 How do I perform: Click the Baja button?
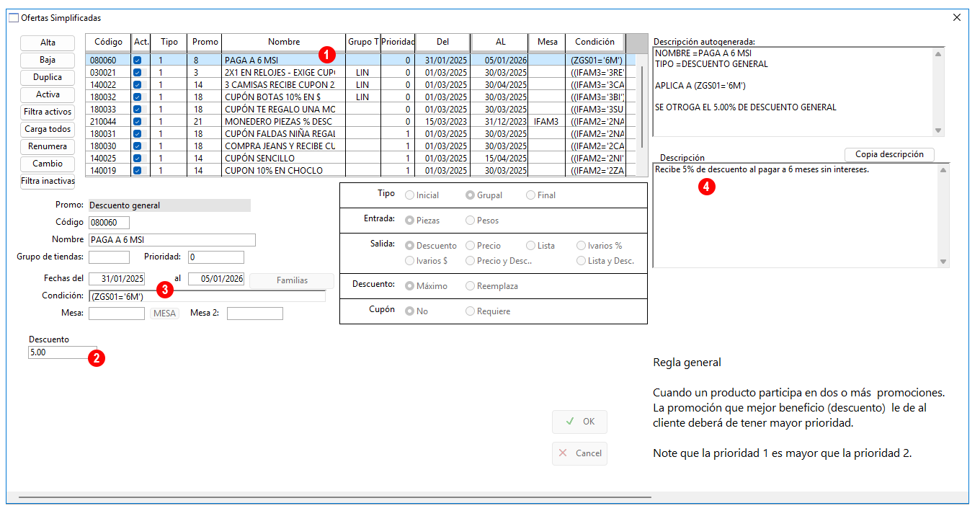pos(48,60)
